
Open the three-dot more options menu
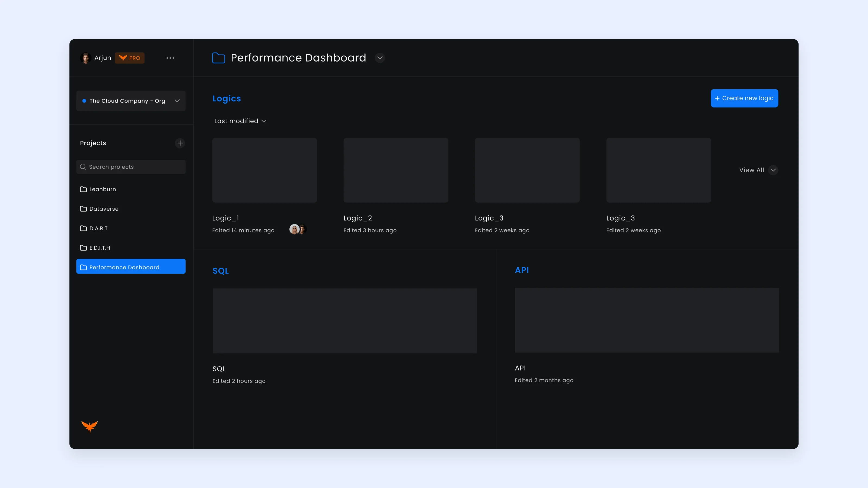pyautogui.click(x=170, y=58)
